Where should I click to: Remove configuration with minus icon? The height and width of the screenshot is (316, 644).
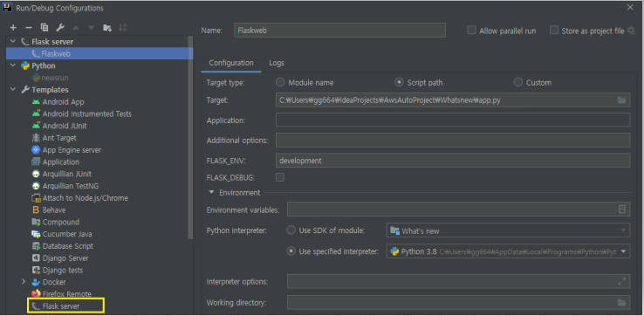29,28
